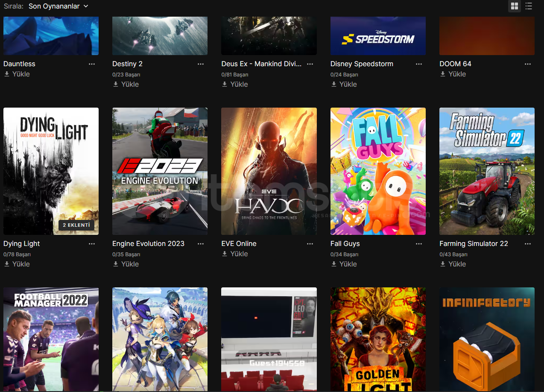Click Yükle to install Fall Guys
This screenshot has height=392, width=544.
[x=344, y=264]
